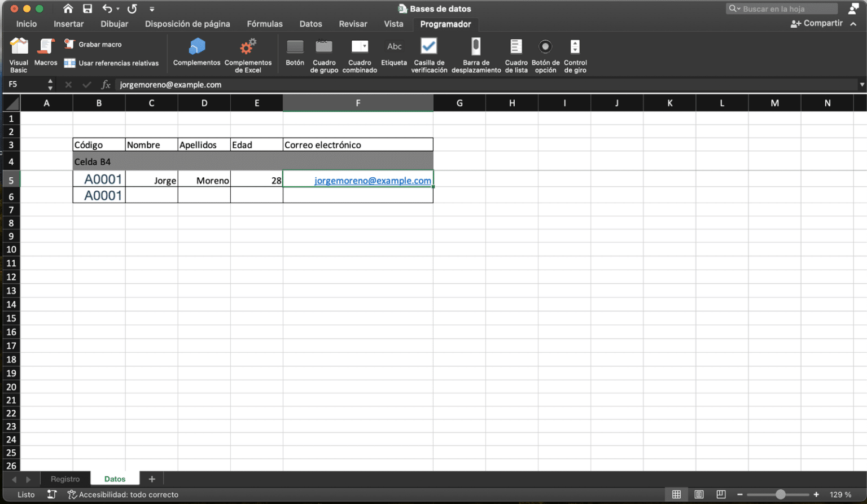Open the Macros dialog

click(x=46, y=54)
